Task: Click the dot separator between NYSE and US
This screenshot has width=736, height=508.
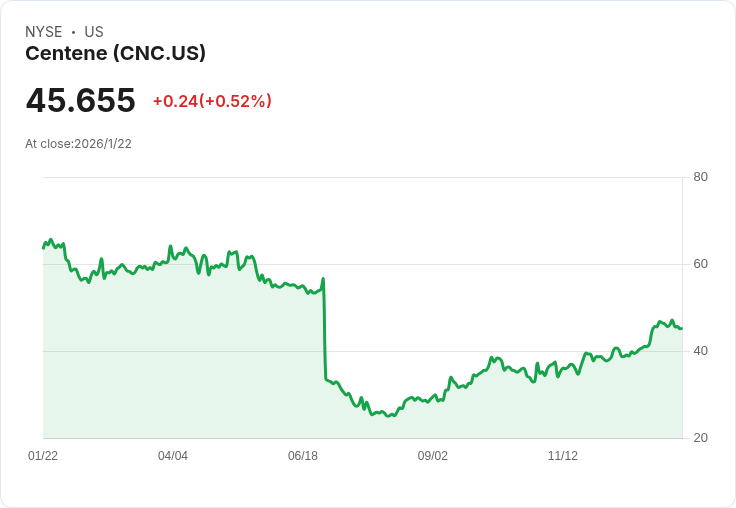Action: coord(73,32)
